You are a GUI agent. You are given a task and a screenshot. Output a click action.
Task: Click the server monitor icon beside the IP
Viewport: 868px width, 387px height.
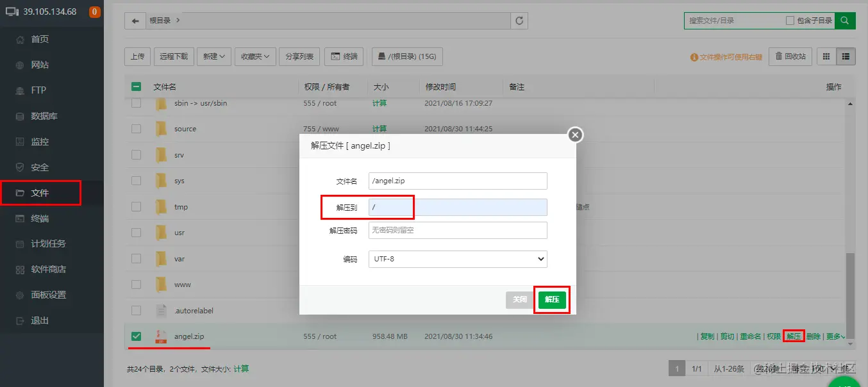click(x=10, y=11)
